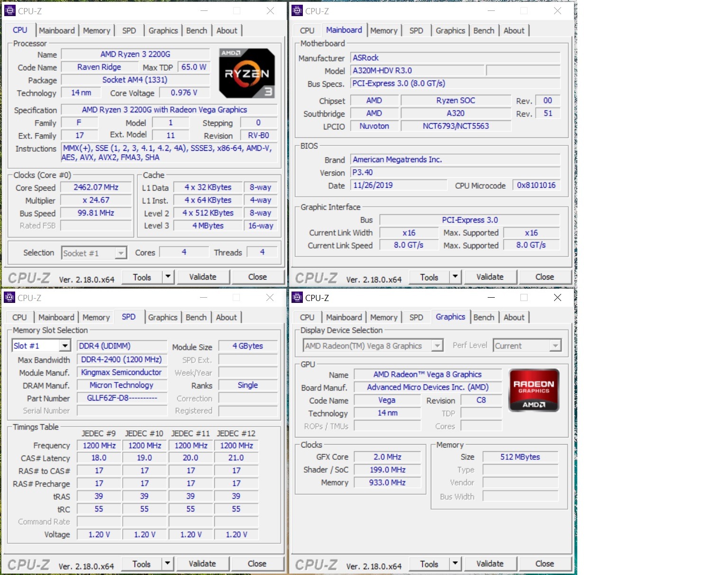Click the processor Name field AMD Ryzen 3 2200G
728x575 pixels.
[136, 54]
